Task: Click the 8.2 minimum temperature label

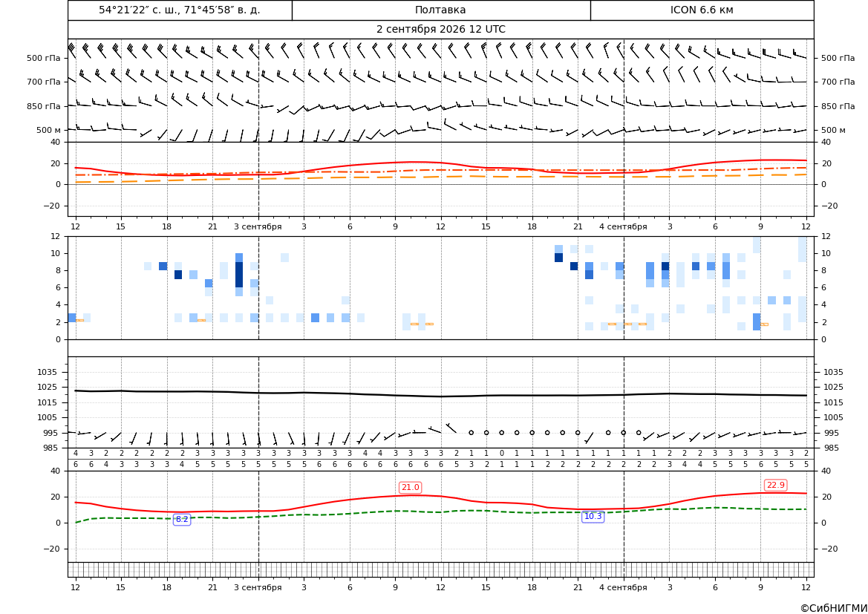Action: pos(182,519)
